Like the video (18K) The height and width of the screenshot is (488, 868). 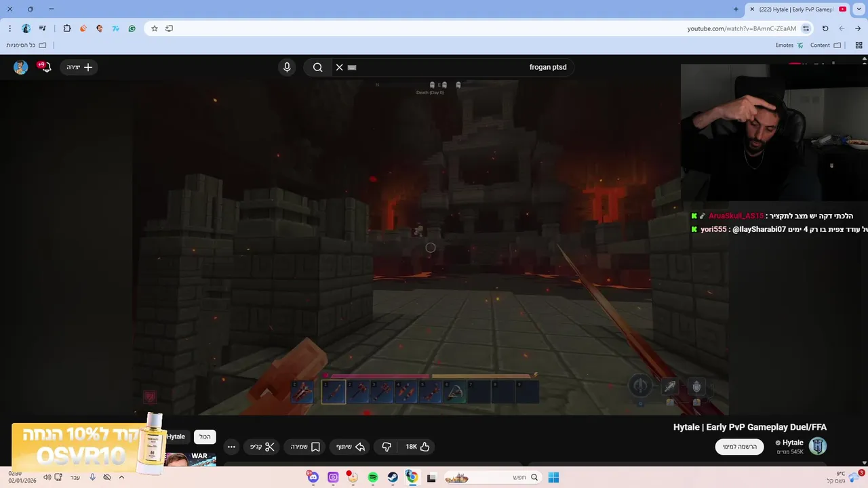[x=417, y=447]
